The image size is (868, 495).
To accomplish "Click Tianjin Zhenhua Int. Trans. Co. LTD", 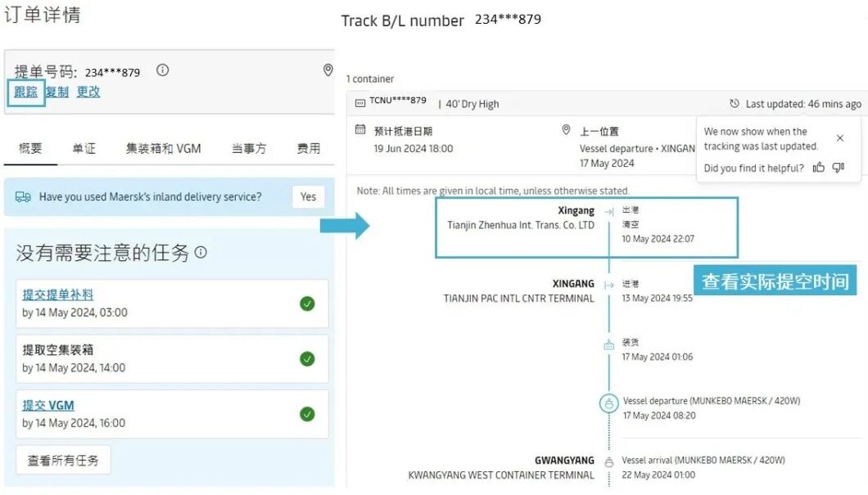I will [x=521, y=225].
